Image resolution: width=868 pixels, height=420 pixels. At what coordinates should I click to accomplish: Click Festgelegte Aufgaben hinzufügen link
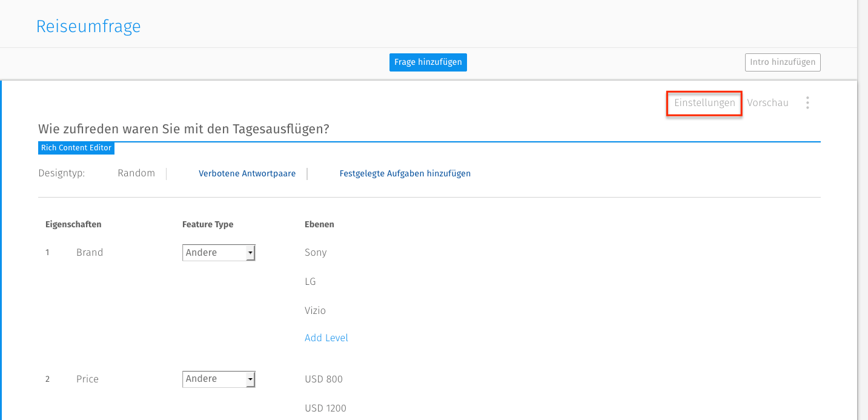click(405, 173)
